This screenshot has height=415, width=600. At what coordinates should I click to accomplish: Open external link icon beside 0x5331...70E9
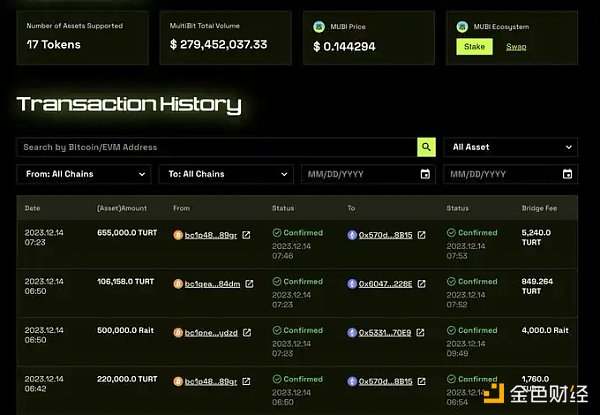[x=420, y=332]
